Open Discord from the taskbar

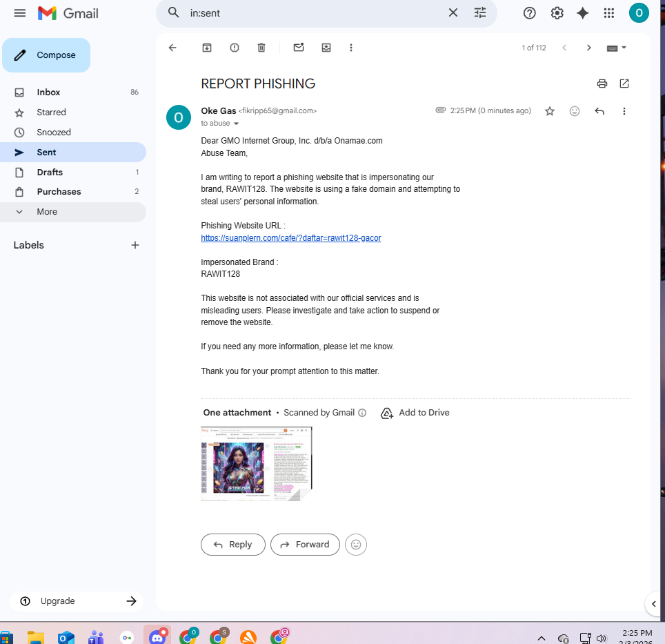(x=157, y=636)
